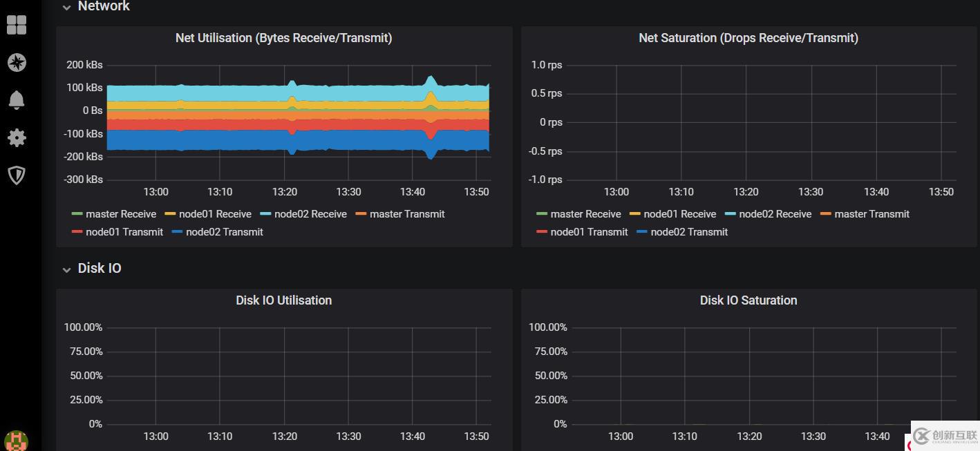Viewport: 980px width, 451px height.
Task: Click the user avatar in sidebar
Action: click(16, 441)
